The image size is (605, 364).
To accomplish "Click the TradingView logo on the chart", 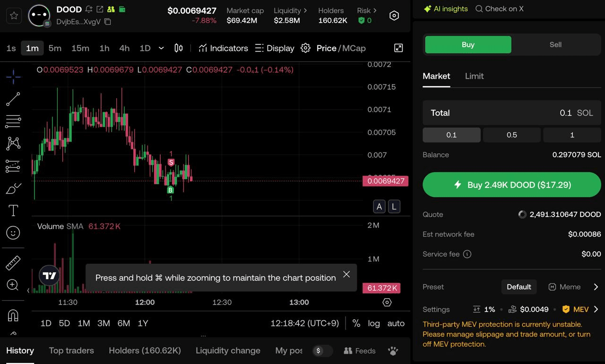I will pos(49,276).
